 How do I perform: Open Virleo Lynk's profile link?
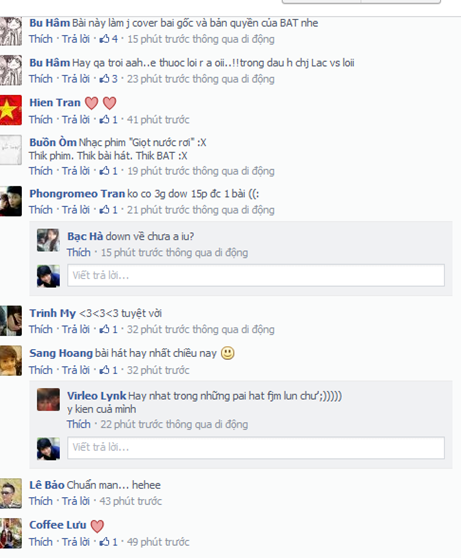96,396
